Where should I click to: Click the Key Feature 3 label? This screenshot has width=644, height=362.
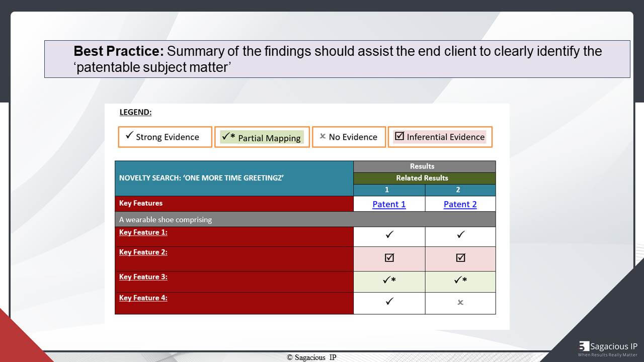tap(143, 277)
